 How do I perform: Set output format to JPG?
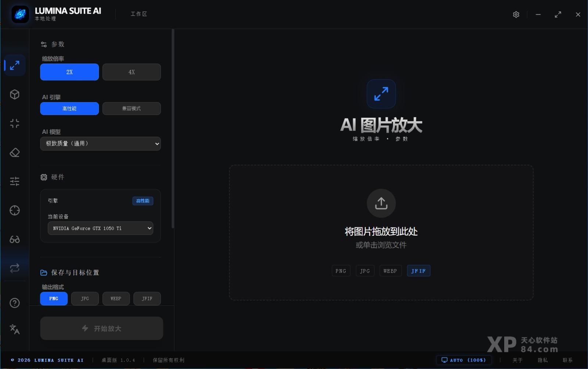click(85, 299)
